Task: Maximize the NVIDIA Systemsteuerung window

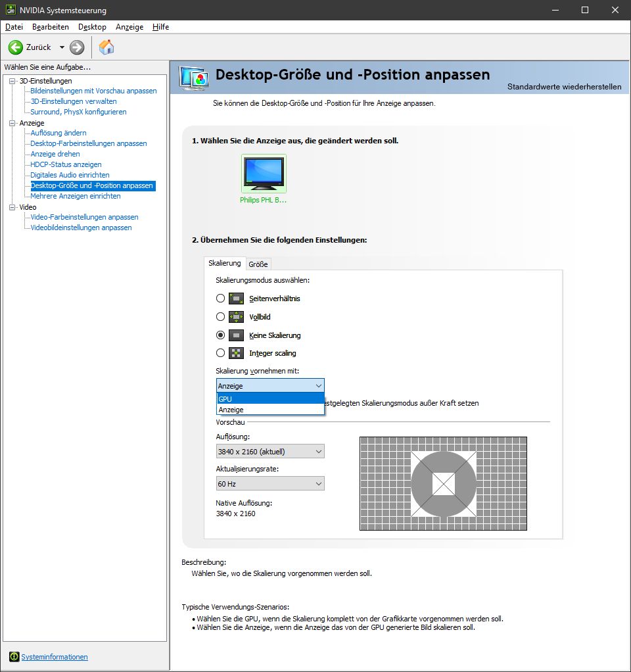Action: tap(585, 10)
